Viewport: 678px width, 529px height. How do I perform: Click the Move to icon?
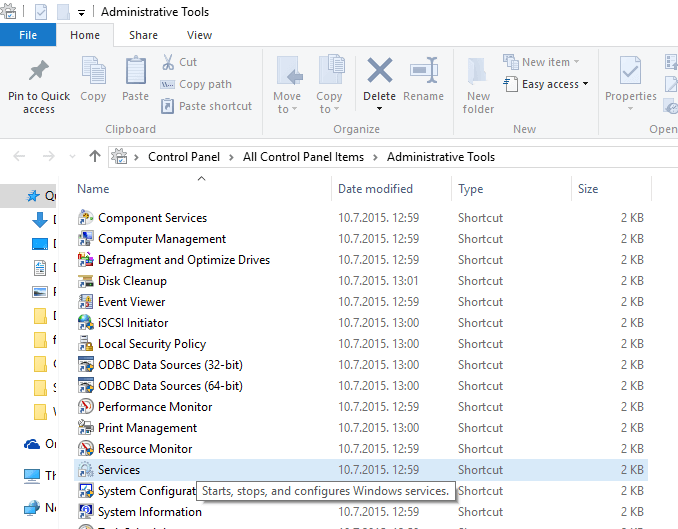(288, 70)
